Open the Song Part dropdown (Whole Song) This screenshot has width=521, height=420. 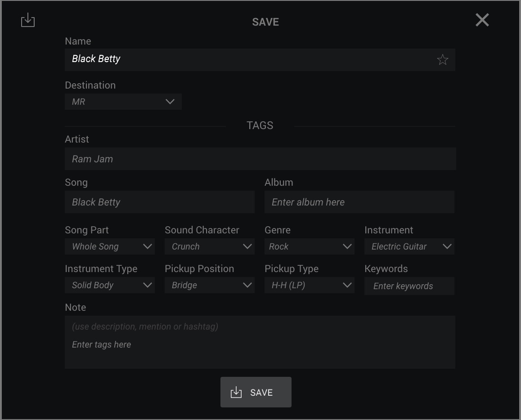coord(110,246)
